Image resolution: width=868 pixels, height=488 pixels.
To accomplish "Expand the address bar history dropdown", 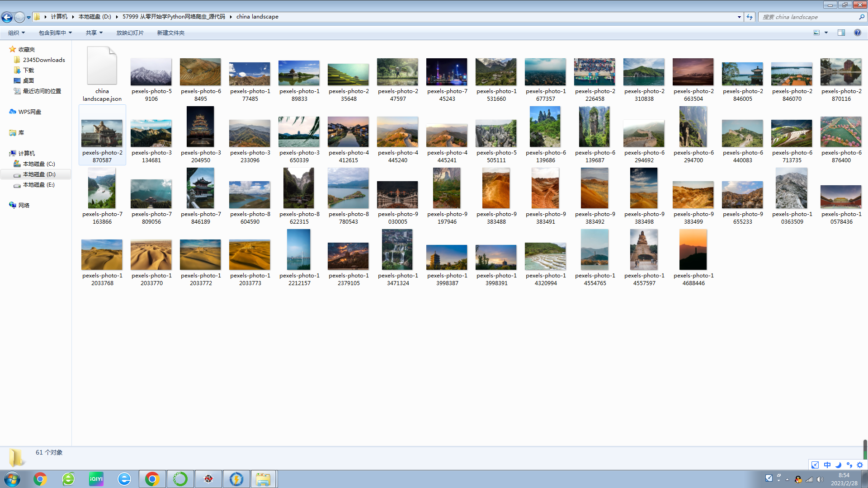I will [x=739, y=17].
